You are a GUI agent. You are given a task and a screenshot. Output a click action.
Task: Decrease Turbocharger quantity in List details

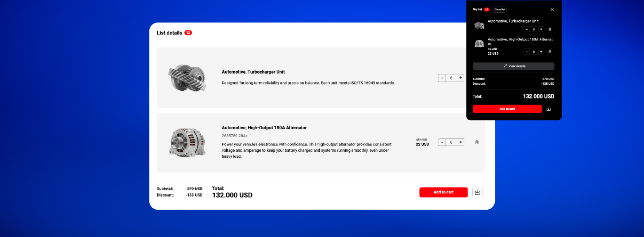442,78
